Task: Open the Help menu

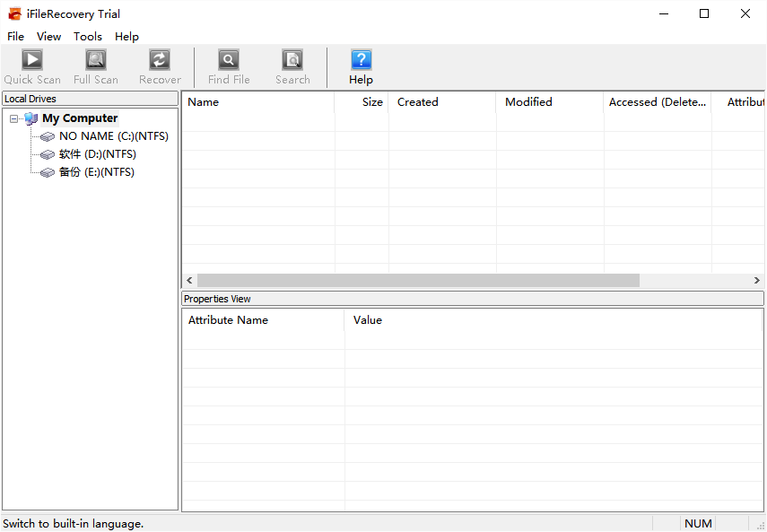Action: (x=126, y=37)
